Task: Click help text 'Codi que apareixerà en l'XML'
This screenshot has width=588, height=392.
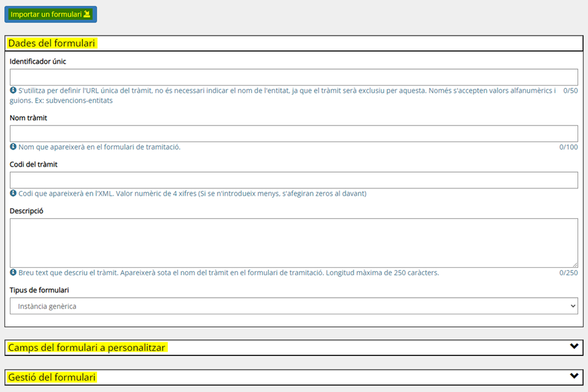Action: tap(192, 194)
